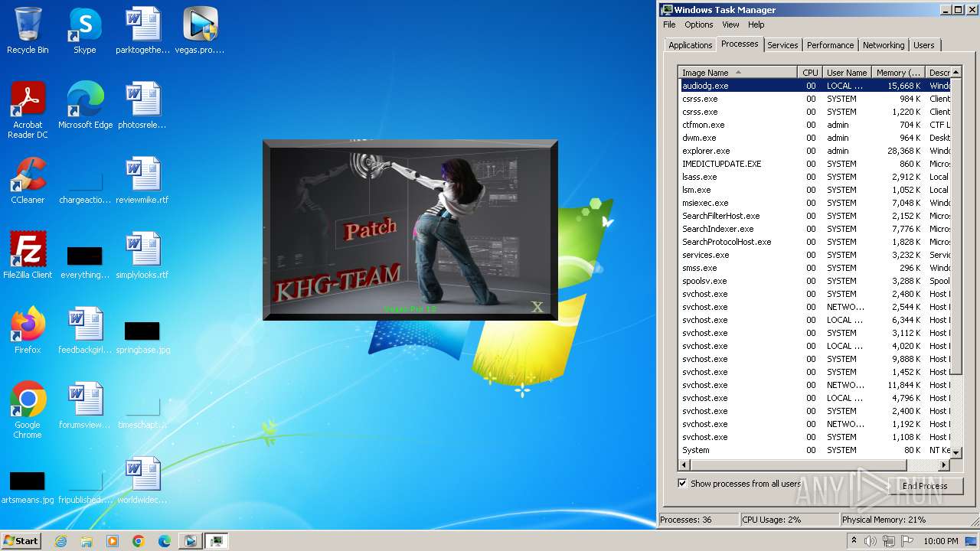Open the View menu in Task Manager
The height and width of the screenshot is (551, 980).
pyautogui.click(x=731, y=24)
